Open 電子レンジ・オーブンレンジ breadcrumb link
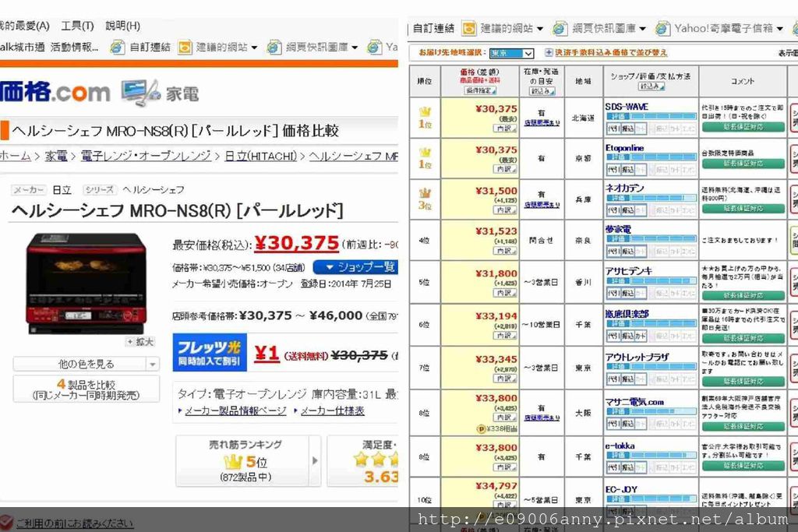The height and width of the screenshot is (532, 798). [146, 156]
